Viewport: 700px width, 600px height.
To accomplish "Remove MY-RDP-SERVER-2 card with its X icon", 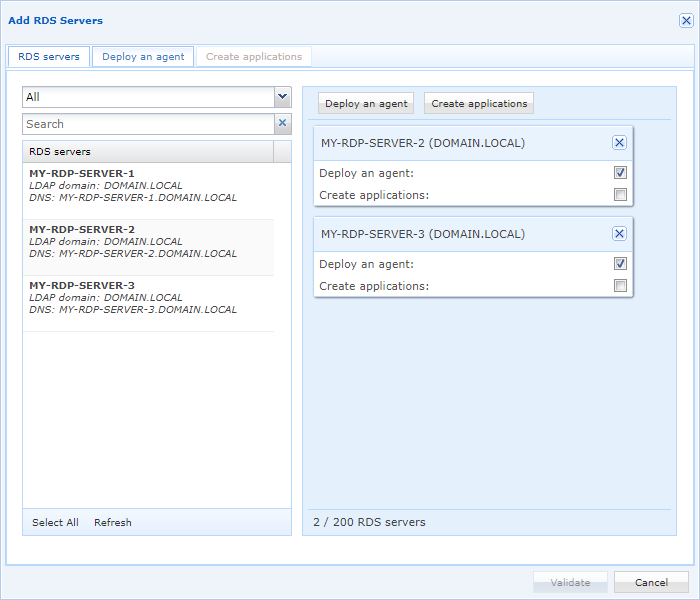I will (619, 143).
